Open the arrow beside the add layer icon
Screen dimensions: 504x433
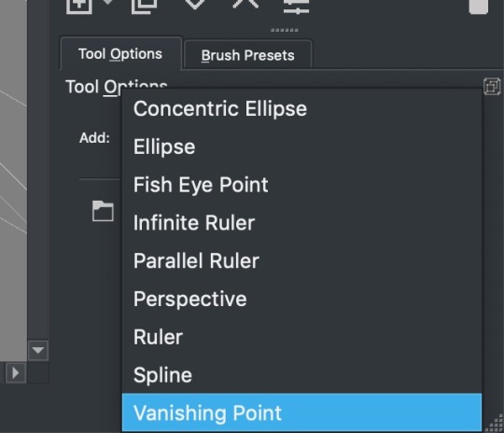(108, 3)
